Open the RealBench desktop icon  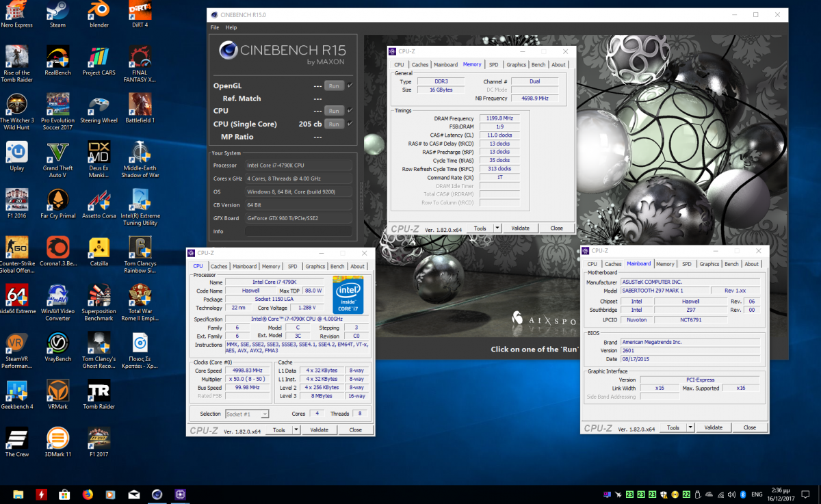click(57, 61)
